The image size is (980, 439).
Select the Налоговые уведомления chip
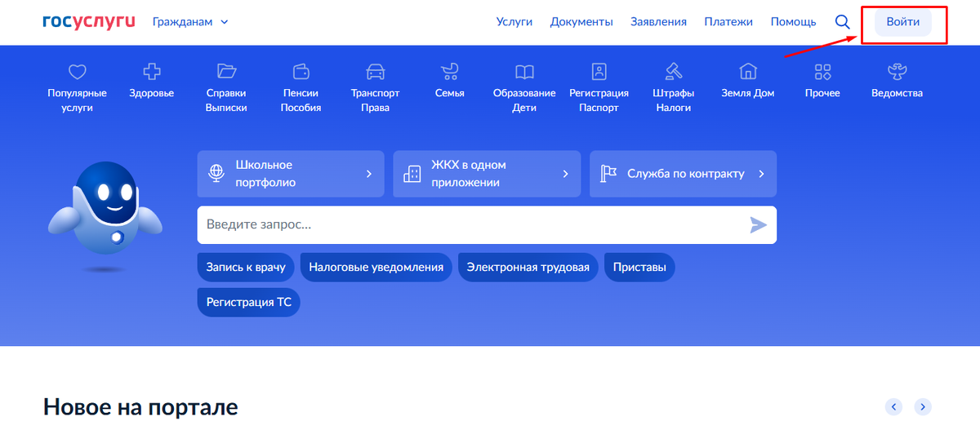point(376,267)
